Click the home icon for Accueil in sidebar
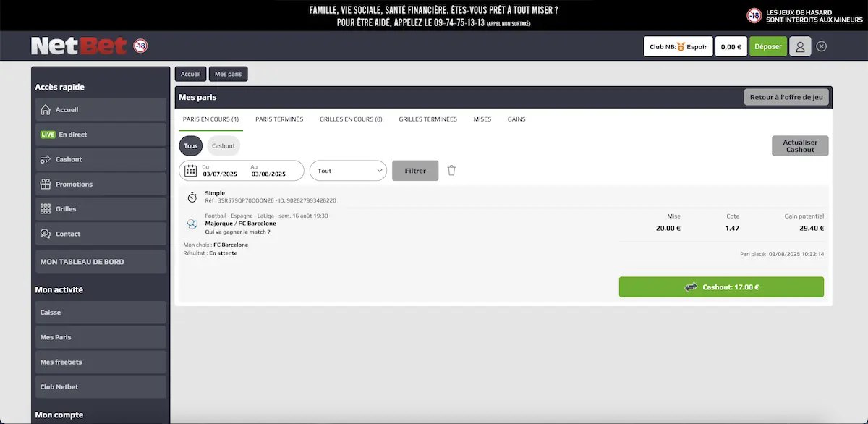This screenshot has height=424, width=868. point(46,110)
